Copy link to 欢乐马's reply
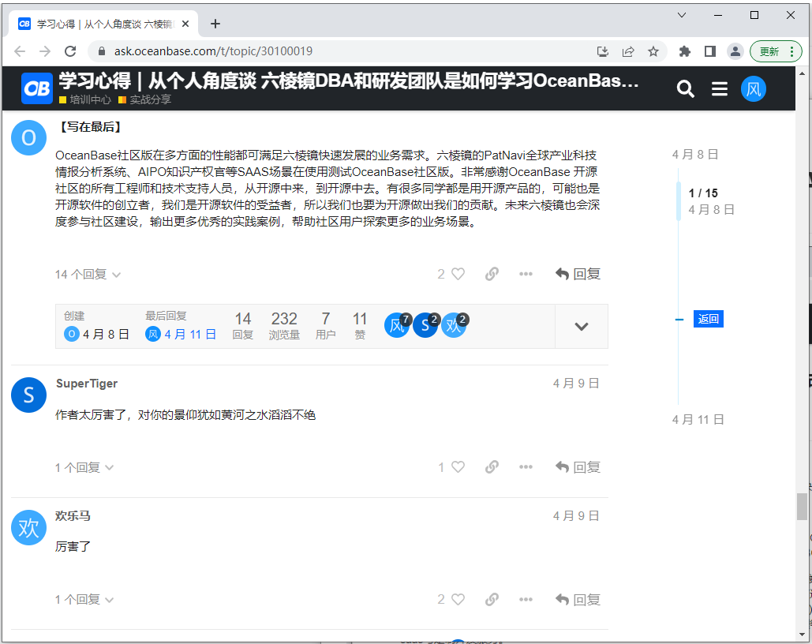Screen dimensions: 812x644 [492, 600]
